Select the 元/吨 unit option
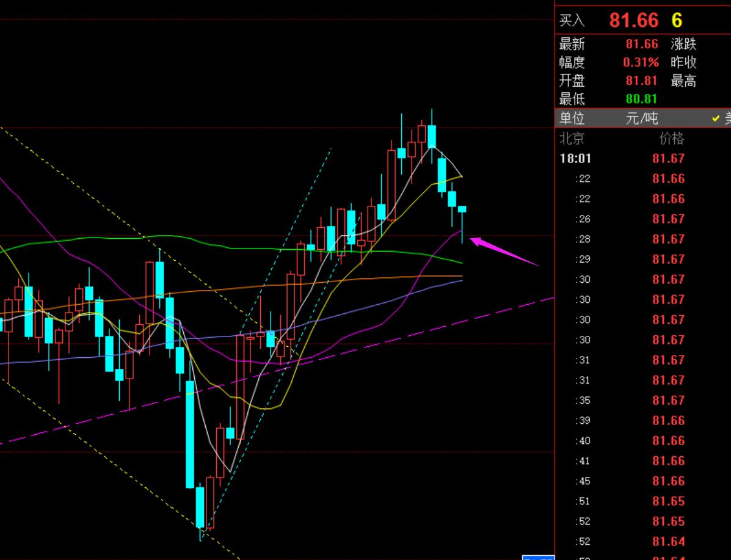The height and width of the screenshot is (560, 731). pyautogui.click(x=641, y=118)
